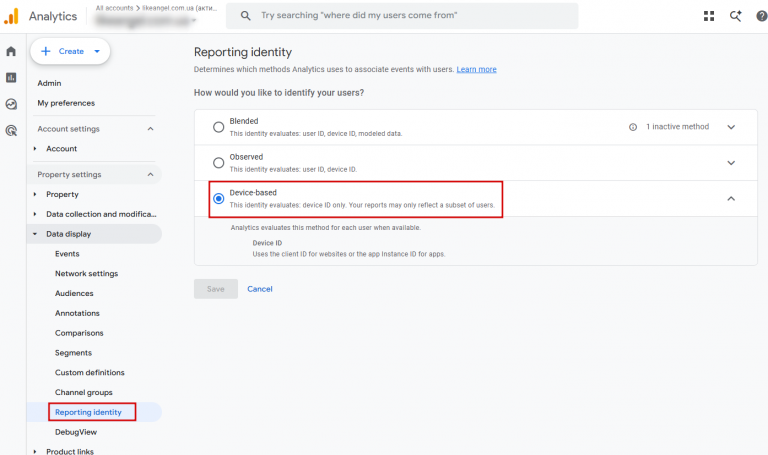Click the Cancel link
768x455 pixels.
coord(260,289)
